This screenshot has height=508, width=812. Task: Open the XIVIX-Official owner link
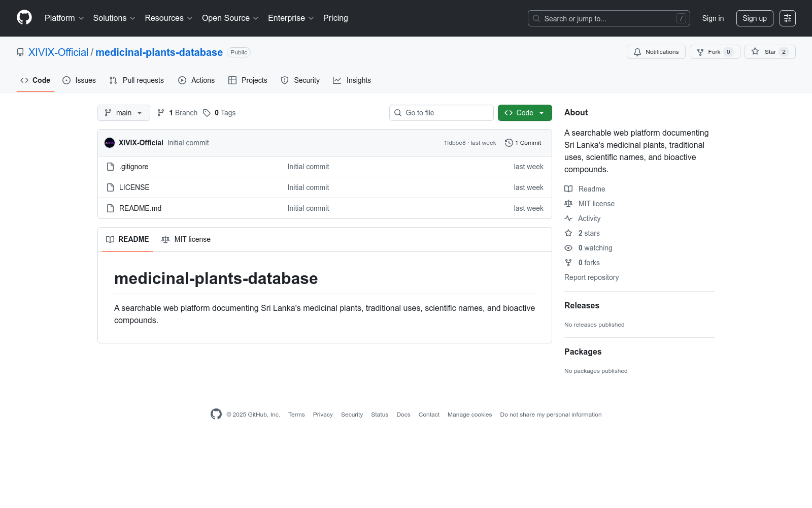(58, 52)
